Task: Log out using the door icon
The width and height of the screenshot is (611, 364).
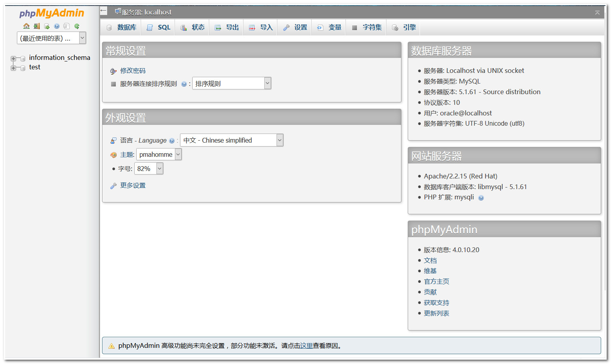Action: (37, 26)
